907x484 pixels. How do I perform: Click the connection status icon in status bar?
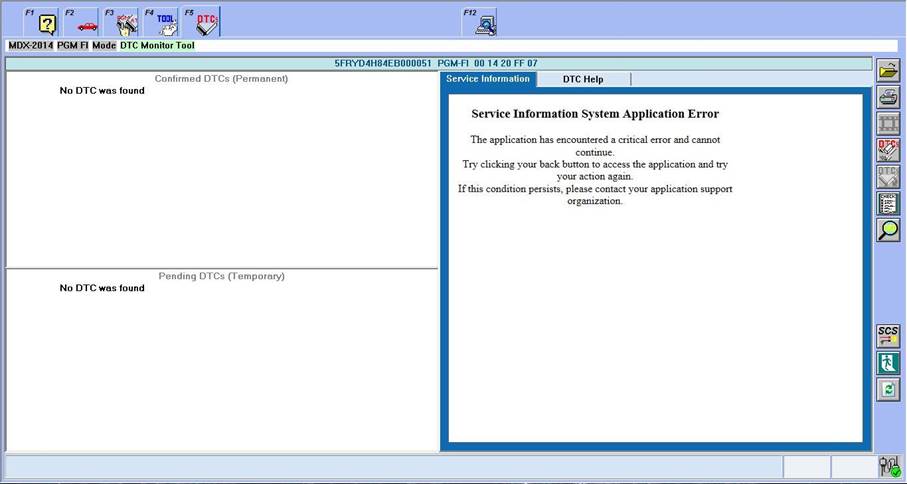tap(889, 467)
